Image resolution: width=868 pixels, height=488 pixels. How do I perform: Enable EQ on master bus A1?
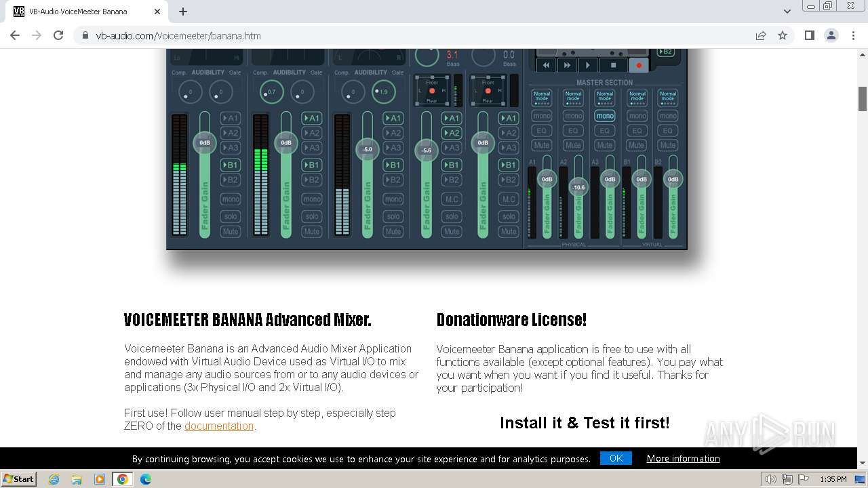[542, 131]
